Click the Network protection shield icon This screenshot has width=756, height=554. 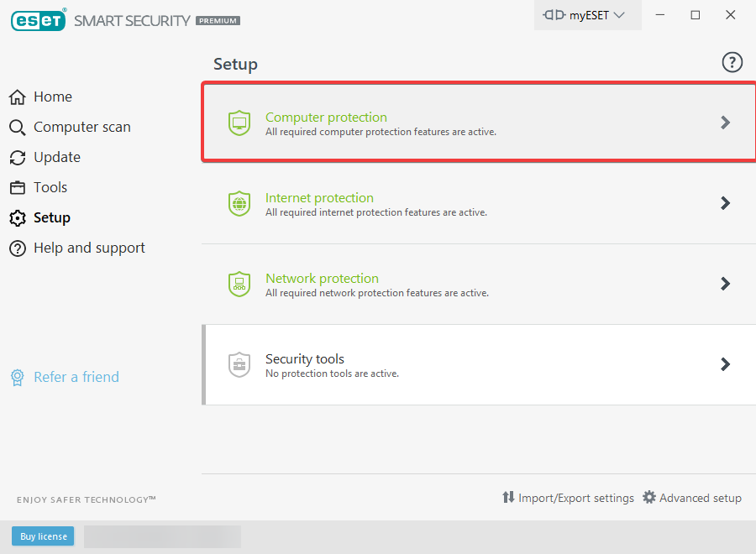tap(239, 284)
